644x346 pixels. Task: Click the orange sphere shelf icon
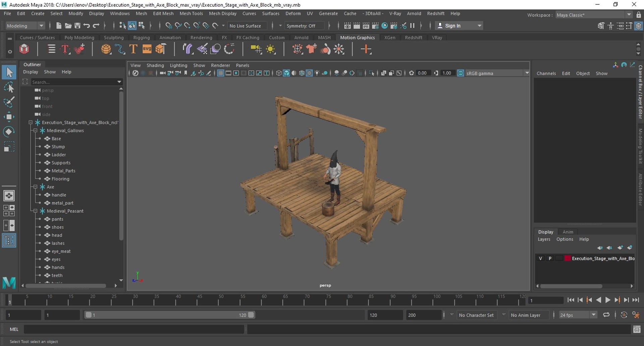[106, 49]
